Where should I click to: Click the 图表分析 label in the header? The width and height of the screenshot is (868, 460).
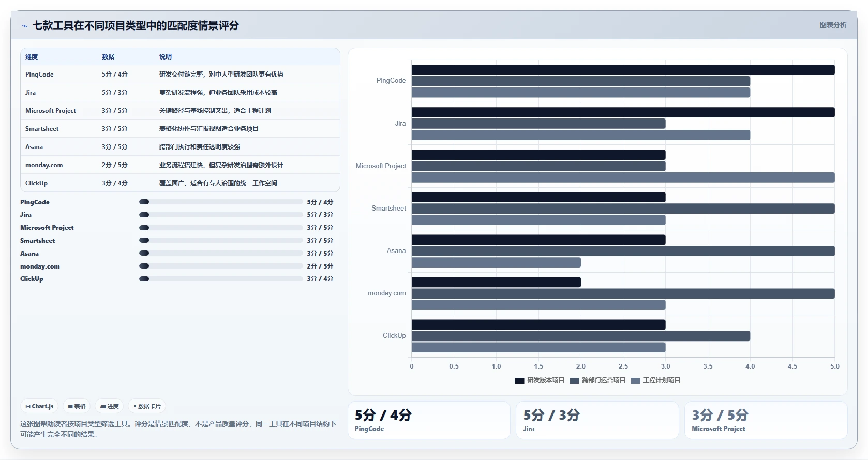(x=833, y=25)
